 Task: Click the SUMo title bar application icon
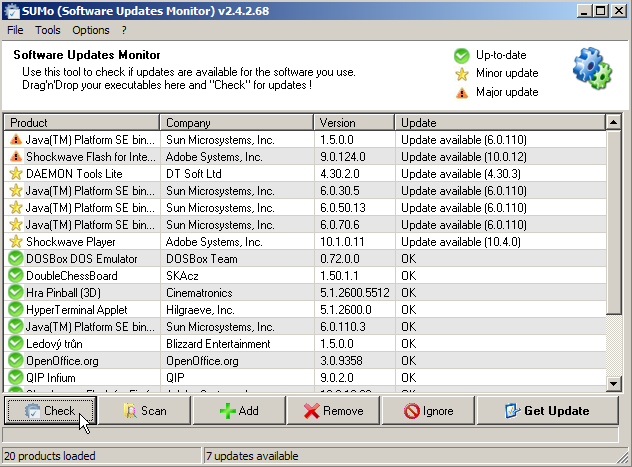(x=12, y=10)
